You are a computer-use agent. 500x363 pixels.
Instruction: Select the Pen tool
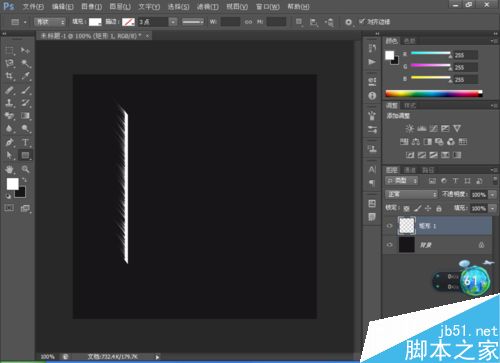(9, 142)
